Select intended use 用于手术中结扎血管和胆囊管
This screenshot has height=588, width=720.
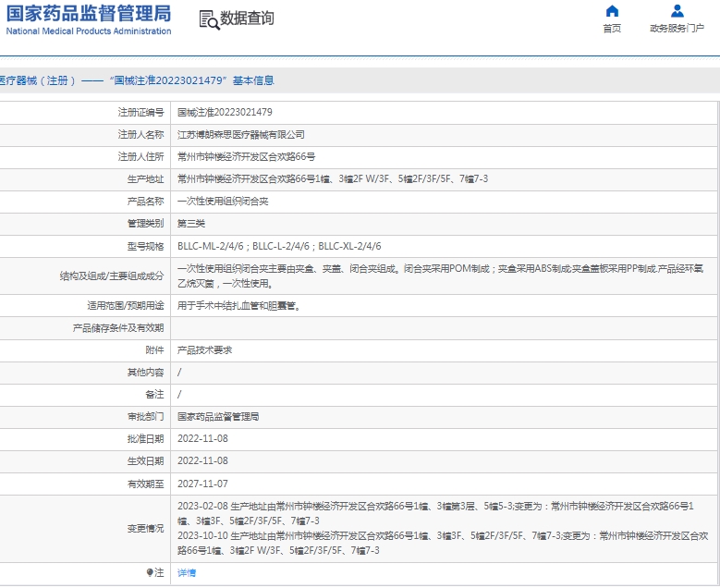(x=238, y=305)
